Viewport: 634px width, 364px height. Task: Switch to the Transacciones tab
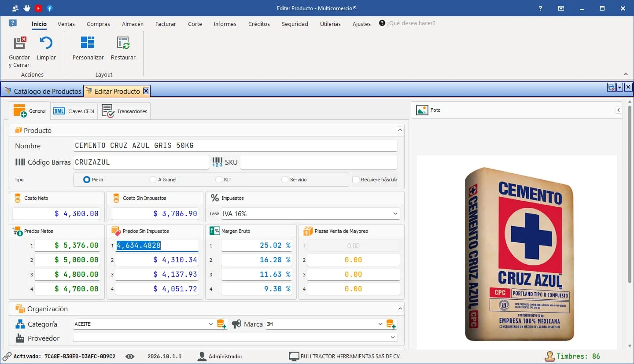tap(125, 111)
